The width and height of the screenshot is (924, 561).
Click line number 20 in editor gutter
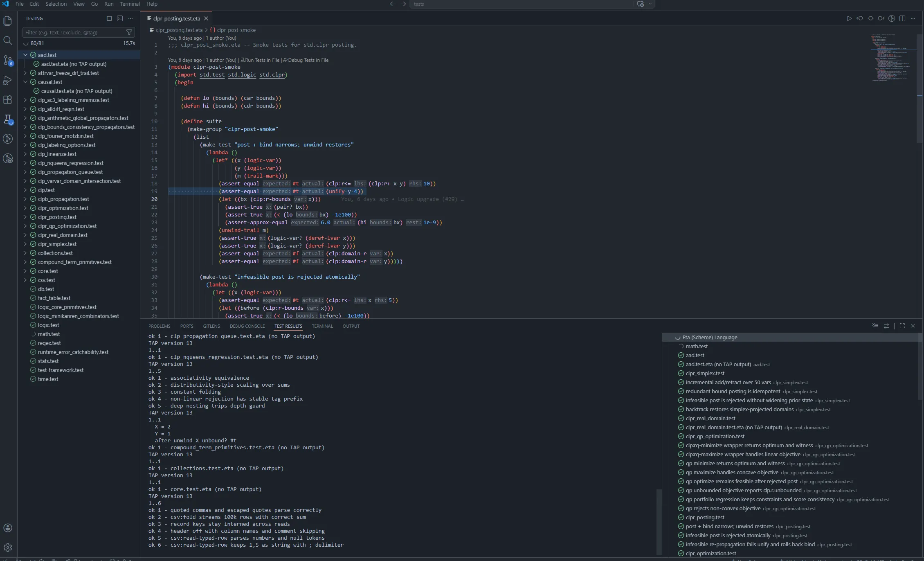coord(155,199)
